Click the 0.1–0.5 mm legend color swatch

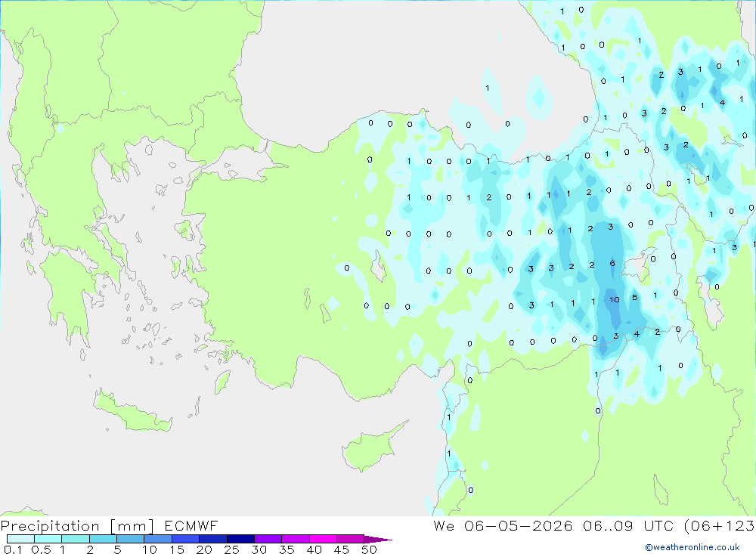pos(20,539)
